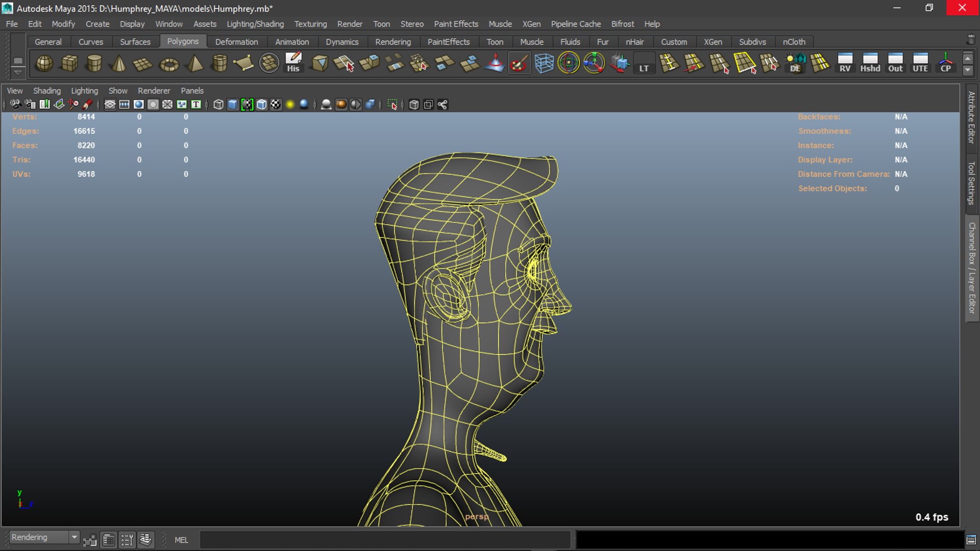Image resolution: width=980 pixels, height=551 pixels.
Task: Open the viewport Panels menu
Action: click(x=192, y=90)
